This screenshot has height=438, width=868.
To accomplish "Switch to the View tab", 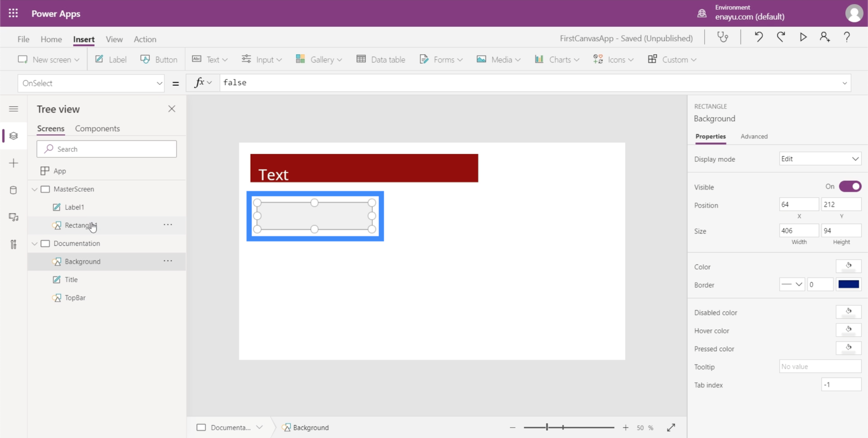I will [114, 39].
